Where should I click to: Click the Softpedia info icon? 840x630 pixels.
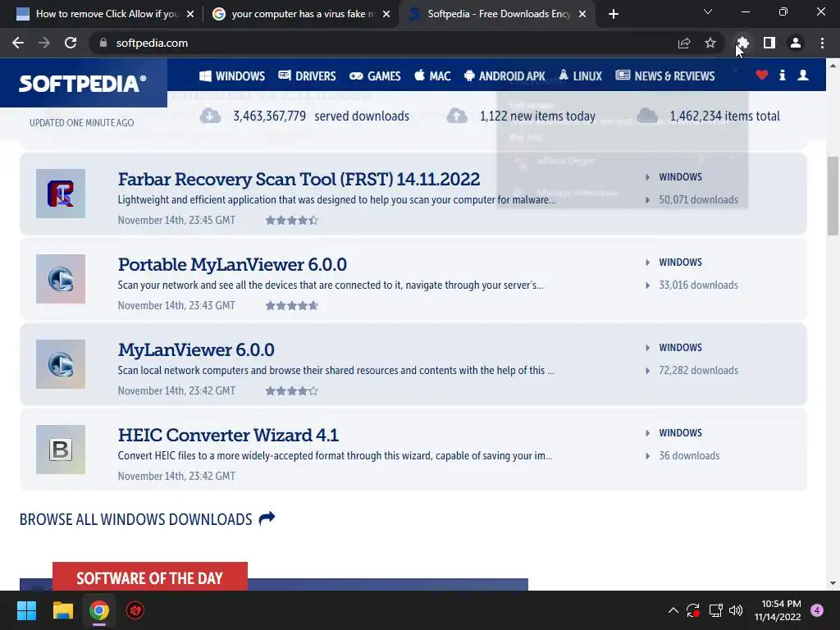(x=782, y=75)
